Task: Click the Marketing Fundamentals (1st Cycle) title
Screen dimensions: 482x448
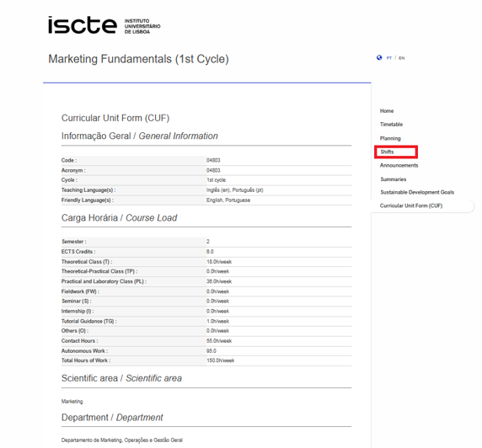Action: coord(139,59)
